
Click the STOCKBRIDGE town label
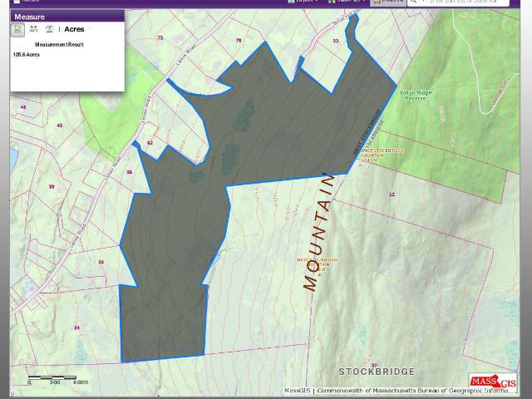377,372
